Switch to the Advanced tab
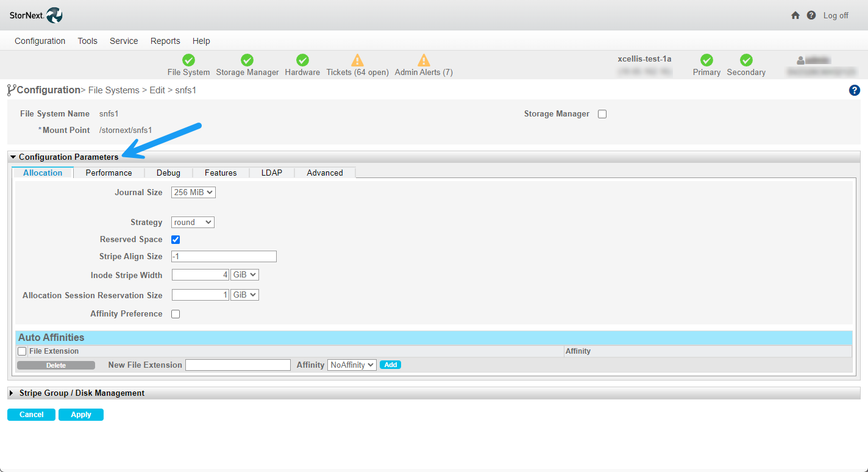The image size is (868, 472). tap(325, 173)
